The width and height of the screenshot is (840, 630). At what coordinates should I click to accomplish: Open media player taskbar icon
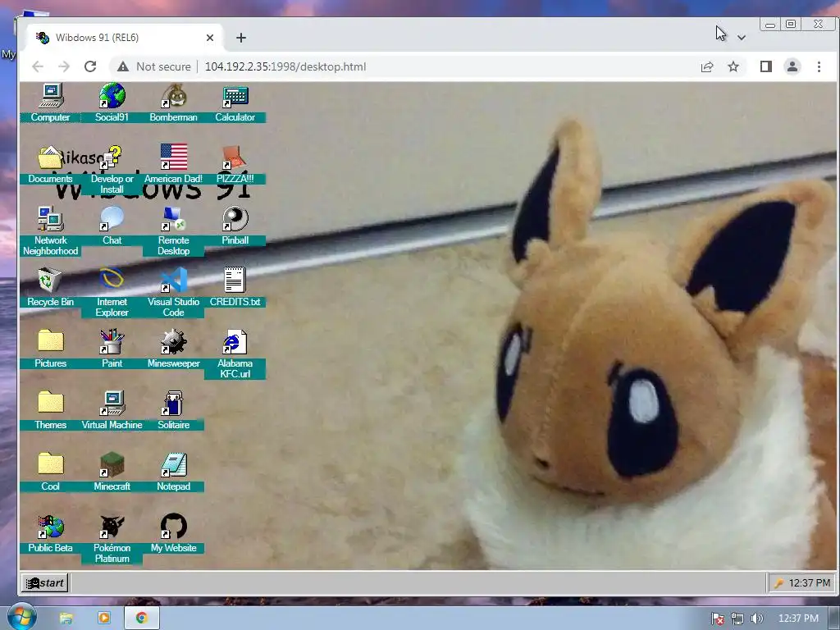104,618
